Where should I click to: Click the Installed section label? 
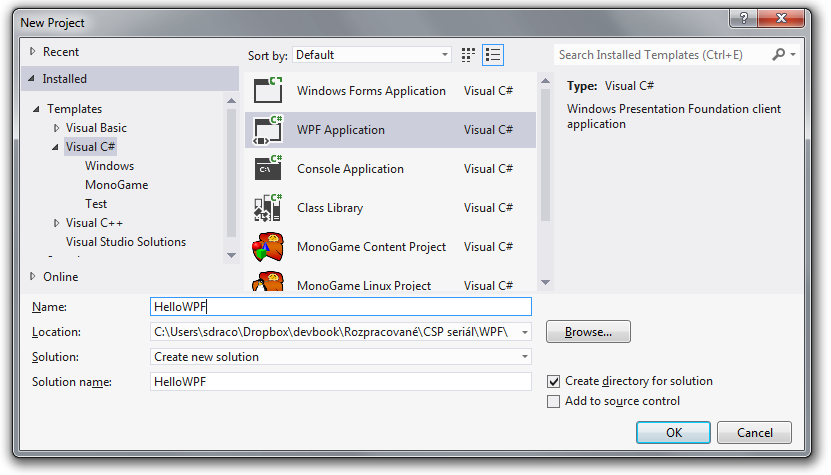64,78
